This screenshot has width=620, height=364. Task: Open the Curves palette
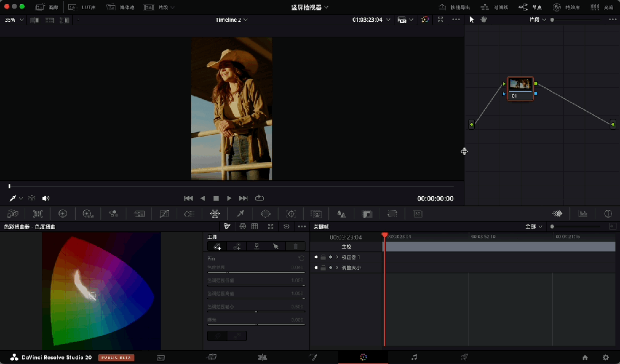point(164,214)
